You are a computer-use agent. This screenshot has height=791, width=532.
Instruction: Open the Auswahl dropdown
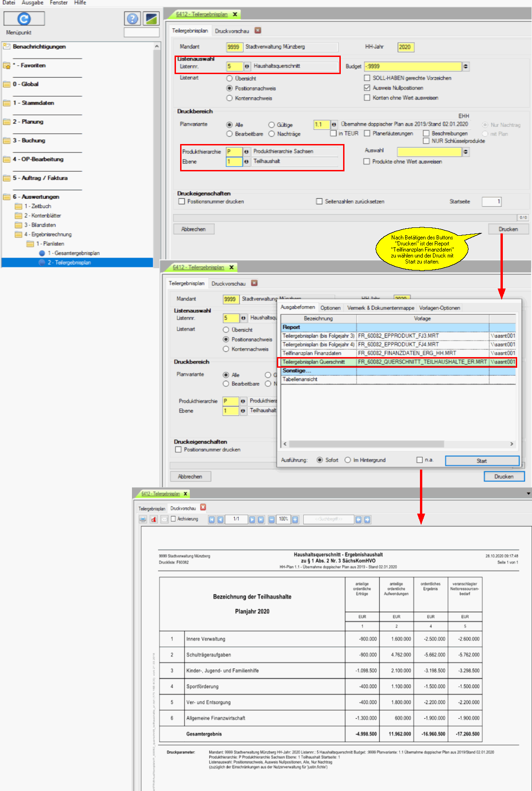465,151
